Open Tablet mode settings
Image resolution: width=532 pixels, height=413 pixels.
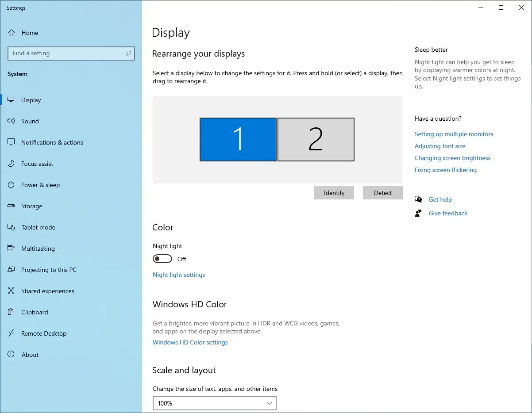[37, 227]
